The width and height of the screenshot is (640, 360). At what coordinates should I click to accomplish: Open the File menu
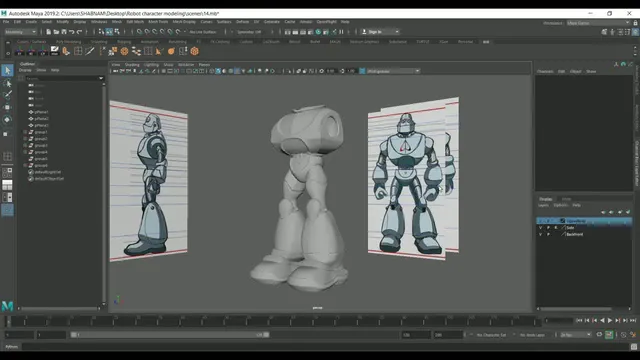point(6,22)
